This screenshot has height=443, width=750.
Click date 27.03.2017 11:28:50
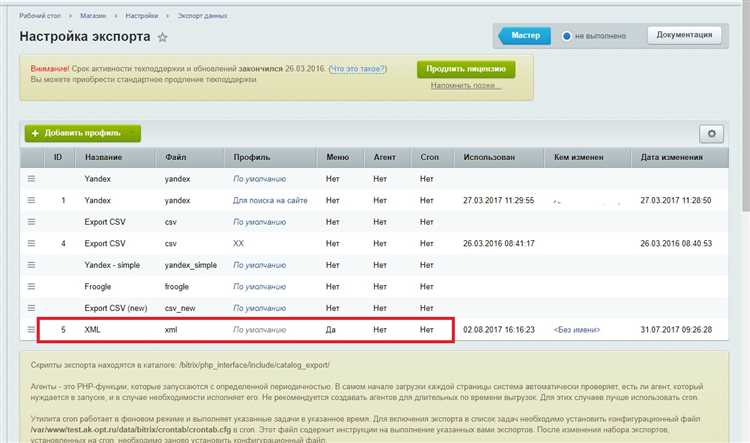point(676,200)
